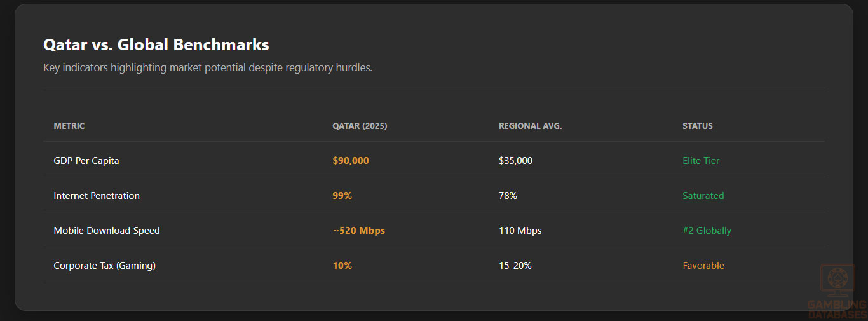The image size is (868, 321).
Task: Click the Elite Tier status label
Action: point(701,161)
